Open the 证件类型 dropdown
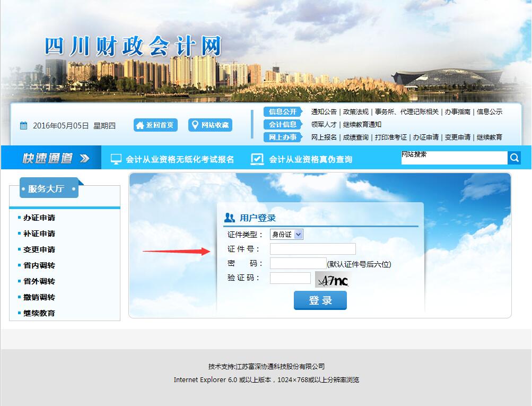Viewport: 532px width, 406px height. tap(286, 234)
